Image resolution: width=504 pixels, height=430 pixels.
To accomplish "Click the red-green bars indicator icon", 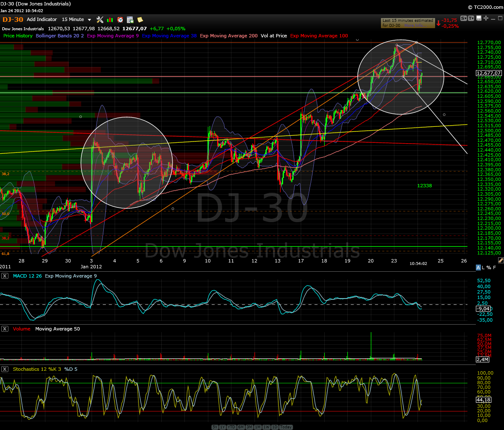I will click(110, 20).
